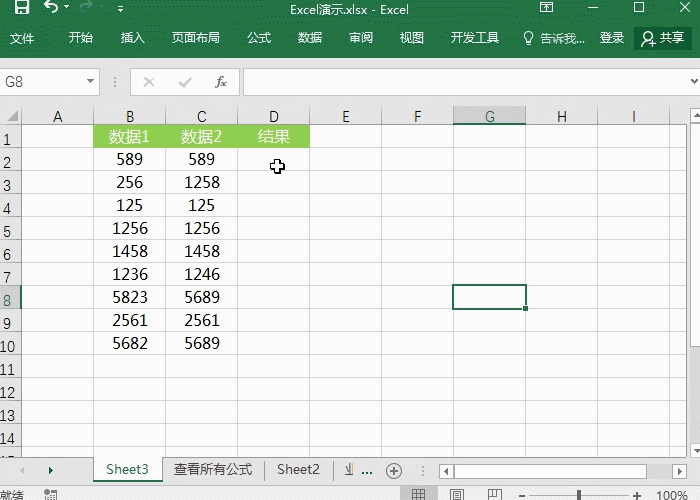Switch to the 开始 ribbon tab
Screen dimensions: 700x500
(x=81, y=38)
